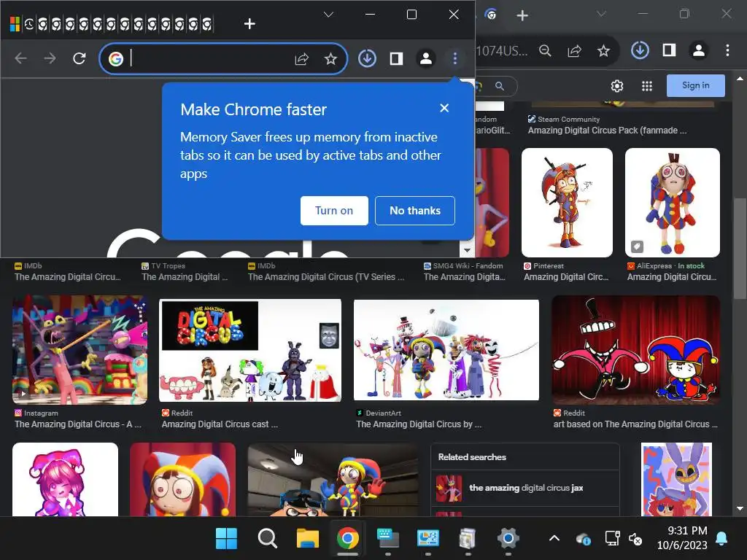The width and height of the screenshot is (747, 560).
Task: Open Settings gear on the taskbar
Action: tap(508, 539)
